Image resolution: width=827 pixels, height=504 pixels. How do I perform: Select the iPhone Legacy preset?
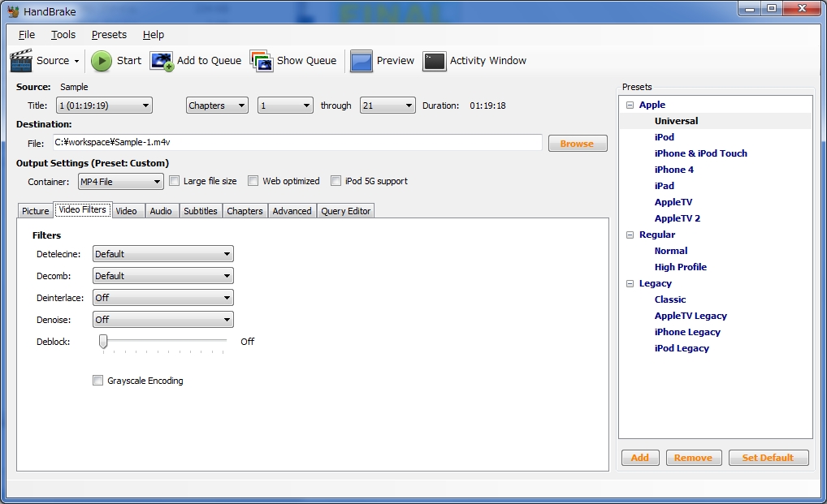click(x=687, y=332)
